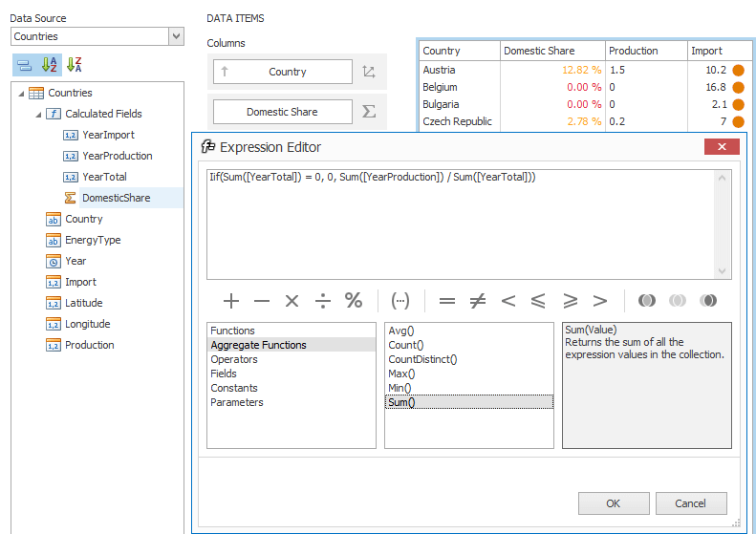This screenshot has height=534, width=756.
Task: Insert the not-equal operator
Action: point(477,301)
